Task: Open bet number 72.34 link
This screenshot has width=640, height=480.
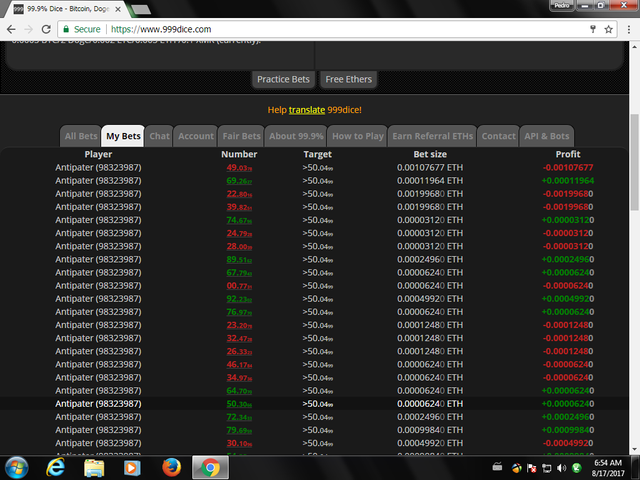Action: pos(239,417)
